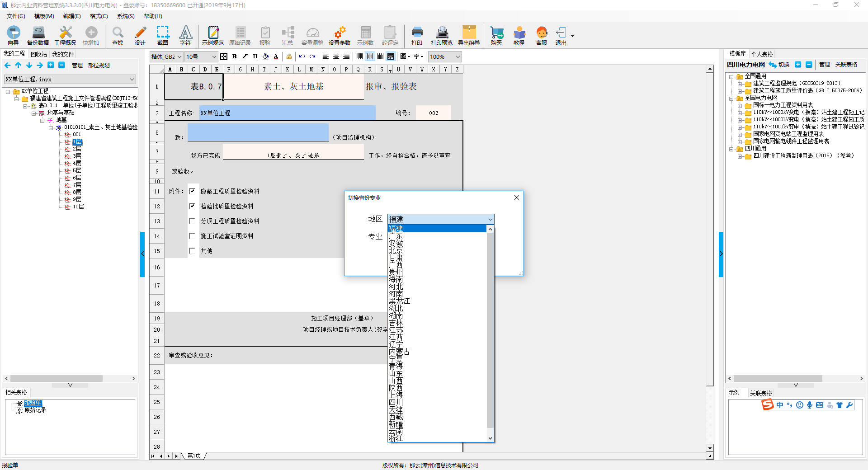The width and height of the screenshot is (868, 470).
Task: Open 打印预览 print preview
Action: pyautogui.click(x=442, y=36)
